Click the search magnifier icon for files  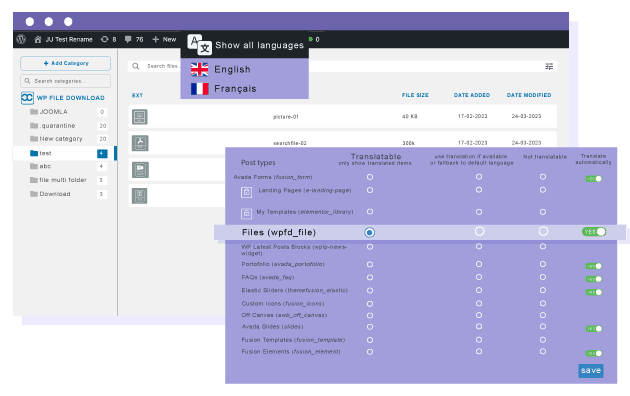[136, 66]
